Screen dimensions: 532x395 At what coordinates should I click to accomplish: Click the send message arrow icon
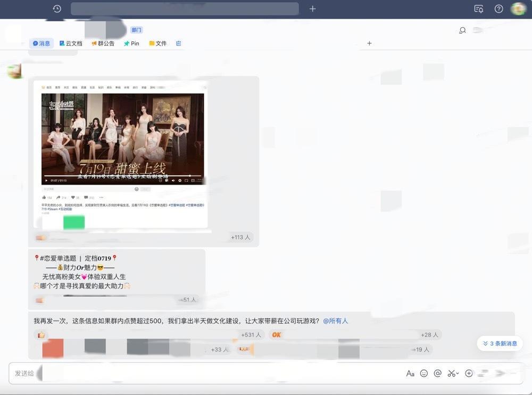coord(500,373)
